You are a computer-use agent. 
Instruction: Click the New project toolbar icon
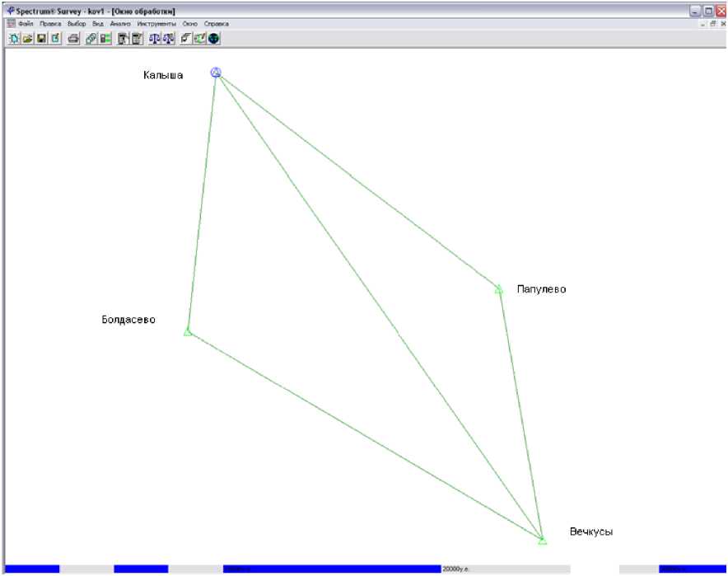coord(14,39)
